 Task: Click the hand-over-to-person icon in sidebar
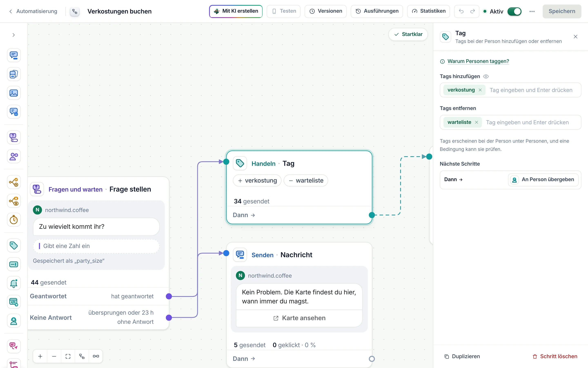pyautogui.click(x=14, y=321)
